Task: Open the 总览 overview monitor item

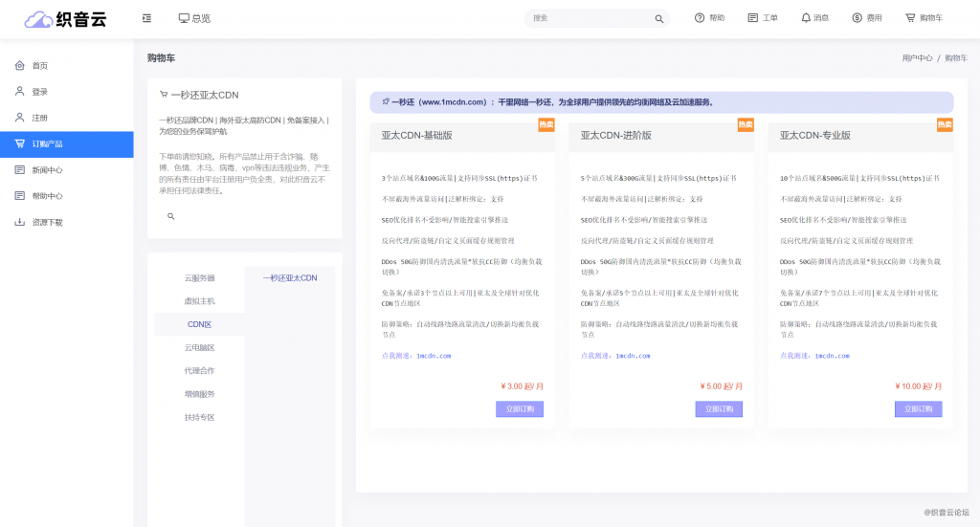Action: click(194, 18)
